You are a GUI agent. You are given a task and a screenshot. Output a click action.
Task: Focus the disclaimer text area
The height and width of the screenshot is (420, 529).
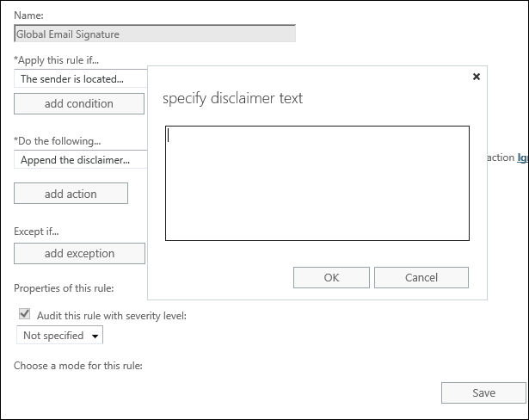click(x=317, y=183)
